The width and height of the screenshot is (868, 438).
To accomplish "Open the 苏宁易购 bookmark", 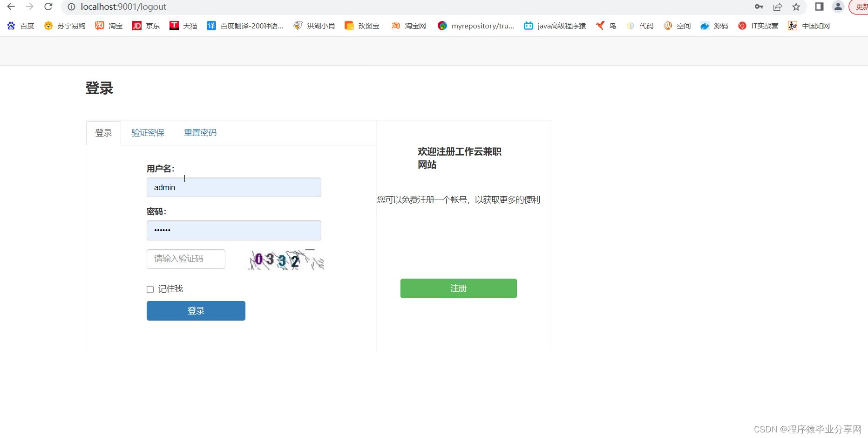I will 65,26.
